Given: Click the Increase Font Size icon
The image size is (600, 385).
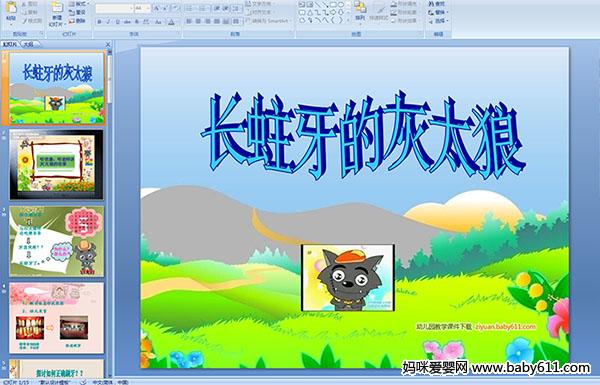Looking at the screenshot, I should pos(157,8).
